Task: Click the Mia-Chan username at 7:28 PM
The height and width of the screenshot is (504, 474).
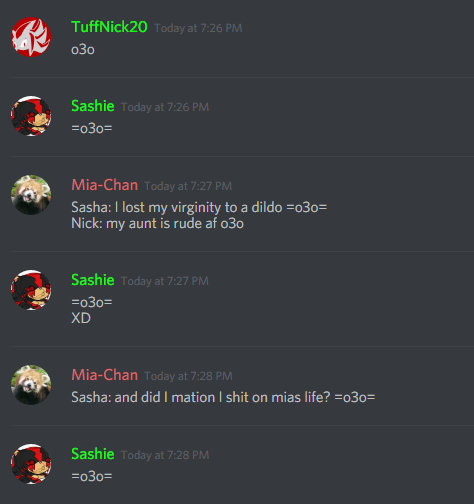Action: coord(104,375)
